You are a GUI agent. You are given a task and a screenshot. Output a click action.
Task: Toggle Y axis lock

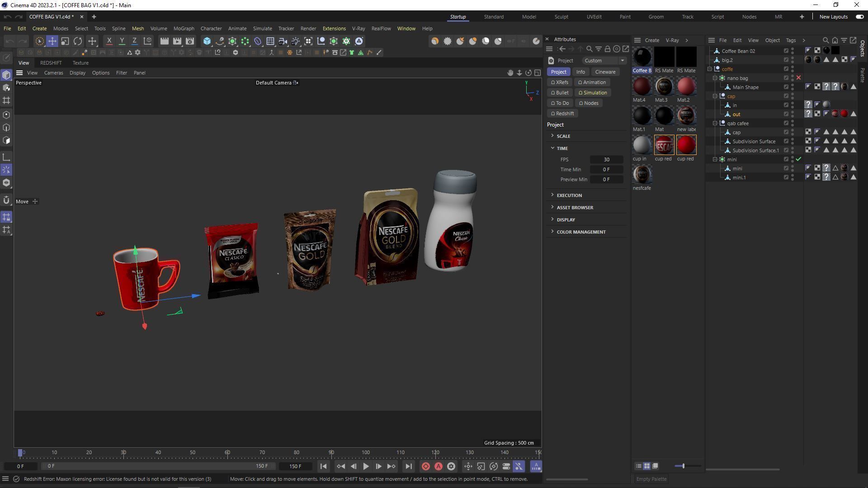click(122, 41)
